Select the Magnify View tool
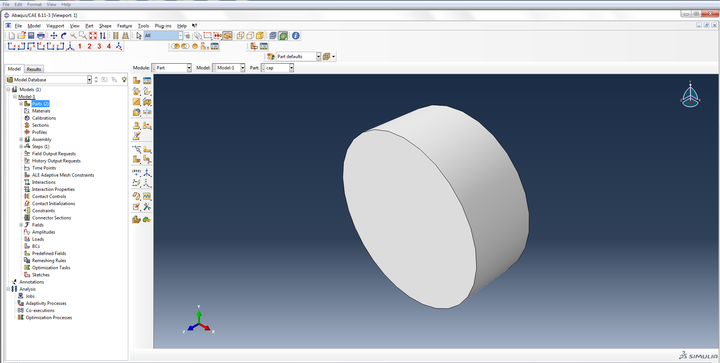 click(x=73, y=35)
